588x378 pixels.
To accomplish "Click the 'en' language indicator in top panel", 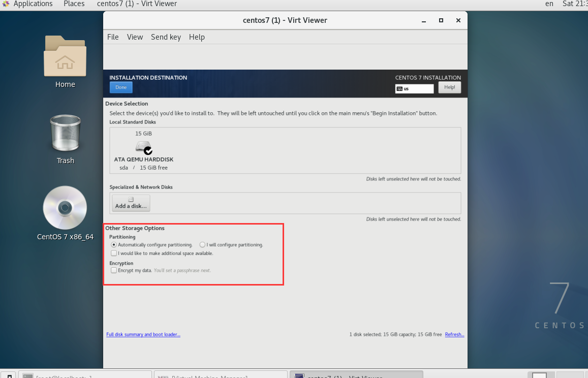I will pyautogui.click(x=549, y=4).
